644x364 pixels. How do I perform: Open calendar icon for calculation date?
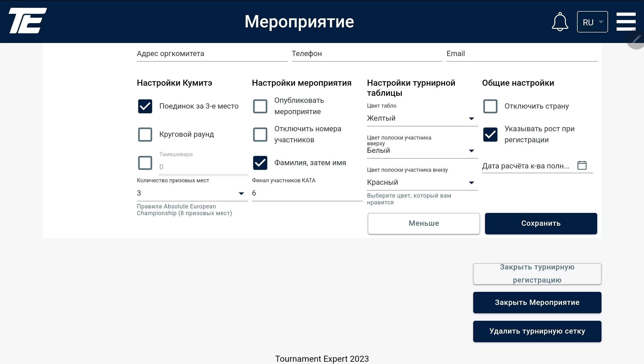click(x=582, y=165)
